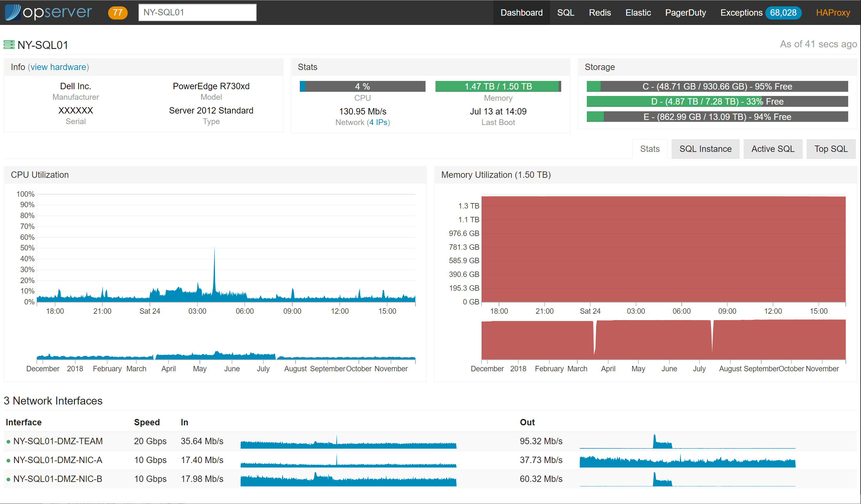
Task: Click the green server icon beside NY-SQL01
Action: [x=9, y=45]
